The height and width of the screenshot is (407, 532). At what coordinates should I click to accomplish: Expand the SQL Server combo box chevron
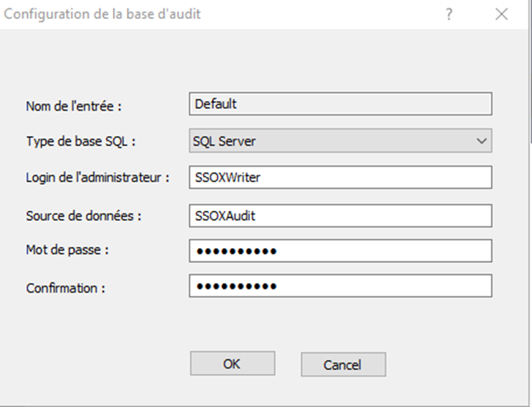click(482, 141)
